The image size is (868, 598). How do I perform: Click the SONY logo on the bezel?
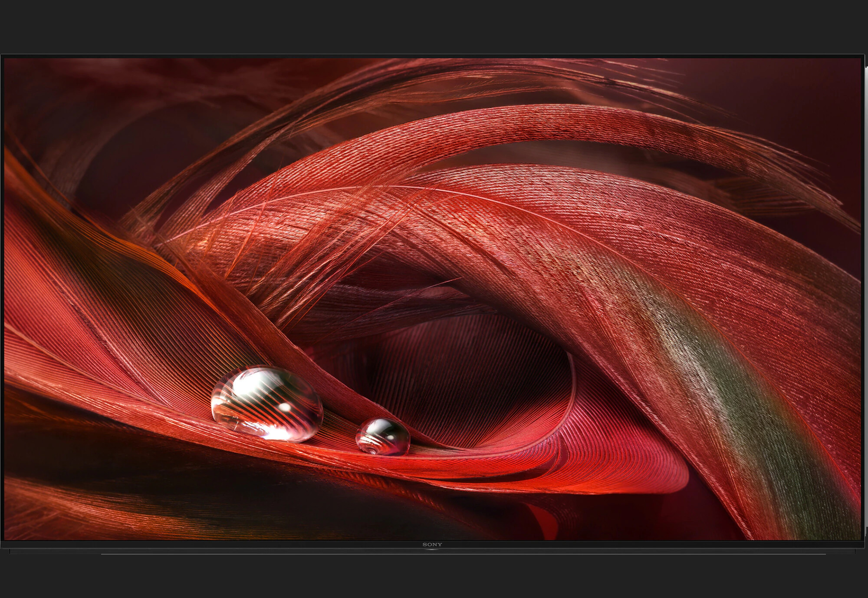[x=432, y=545]
